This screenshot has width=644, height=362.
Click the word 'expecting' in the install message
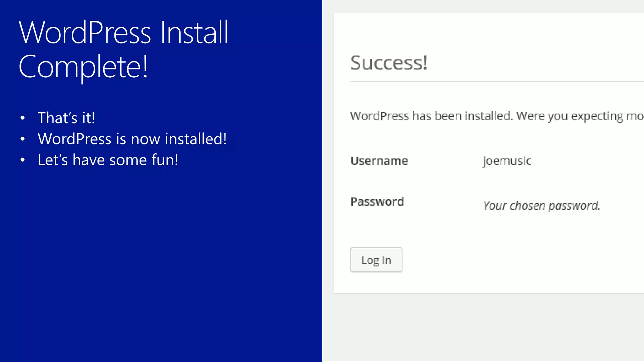[x=597, y=116]
